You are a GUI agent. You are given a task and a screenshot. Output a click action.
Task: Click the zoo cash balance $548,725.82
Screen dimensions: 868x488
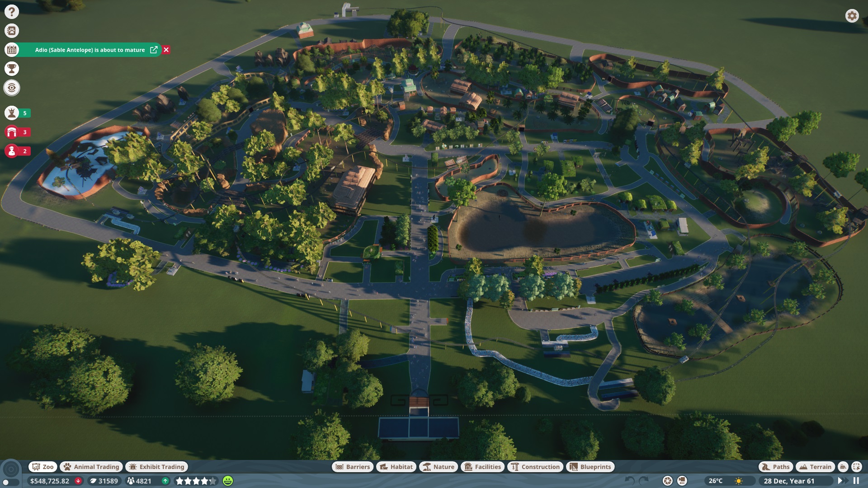coord(50,481)
